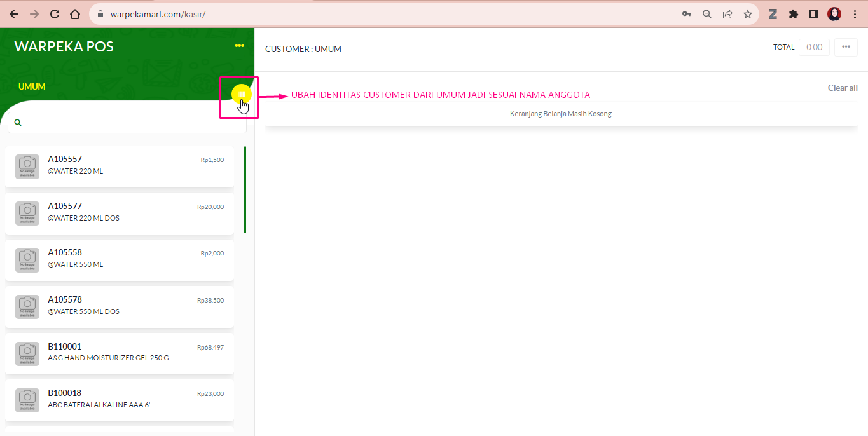Open the Chrome three-dot menu
Image resolution: width=868 pixels, height=436 pixels.
855,14
